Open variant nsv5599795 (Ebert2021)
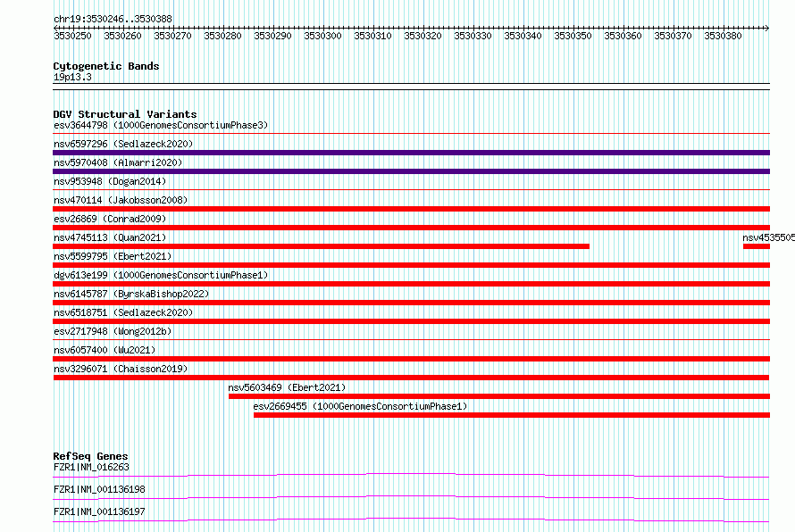This screenshot has width=795, height=532. pos(113,256)
